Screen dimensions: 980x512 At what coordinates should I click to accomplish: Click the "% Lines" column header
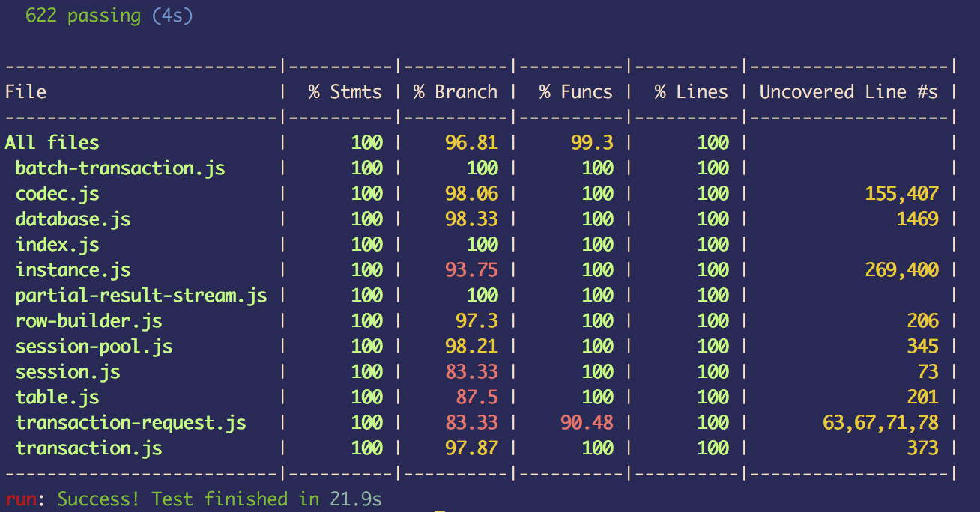tap(691, 92)
